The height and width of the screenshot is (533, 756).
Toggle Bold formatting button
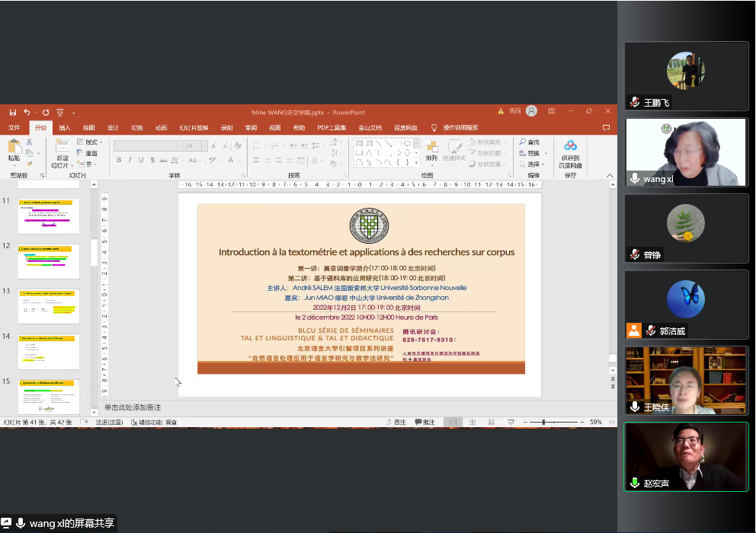pos(120,160)
